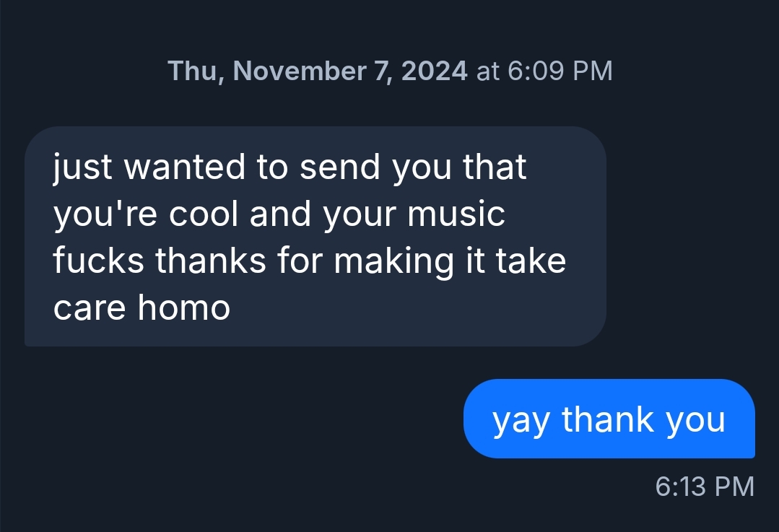Select the gray received message bubble
This screenshot has height=532, width=779.
pos(315,236)
